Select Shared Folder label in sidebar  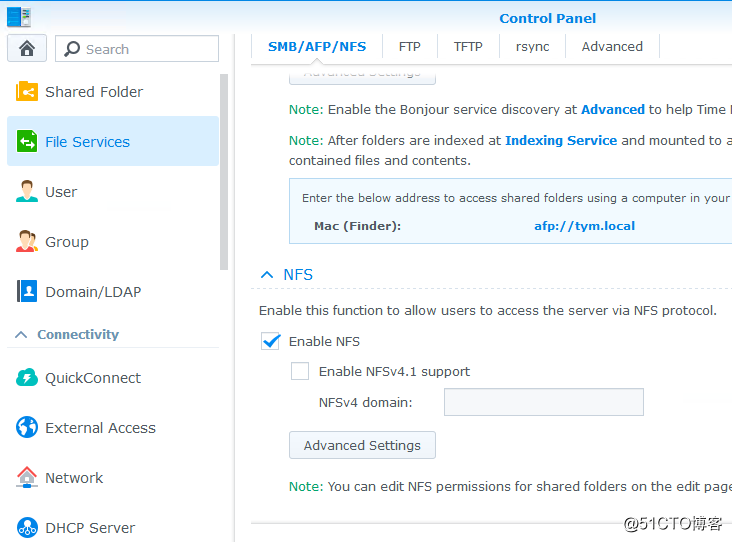coord(94,92)
